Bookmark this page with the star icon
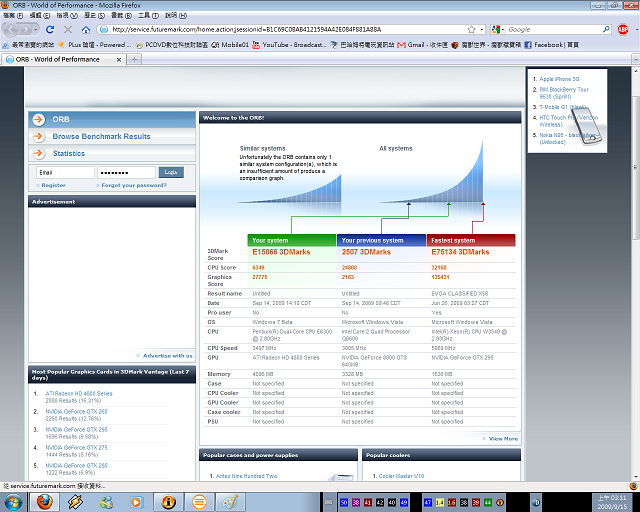 (471, 29)
